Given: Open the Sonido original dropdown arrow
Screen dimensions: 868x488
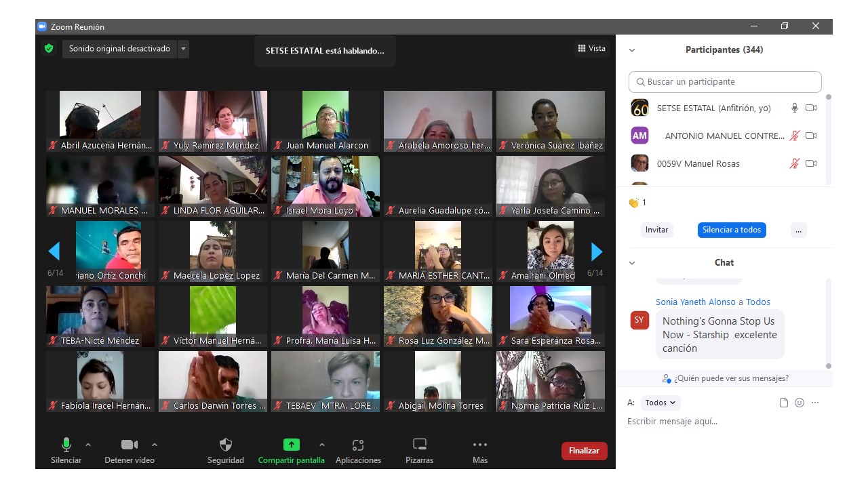Looking at the screenshot, I should coord(183,49).
